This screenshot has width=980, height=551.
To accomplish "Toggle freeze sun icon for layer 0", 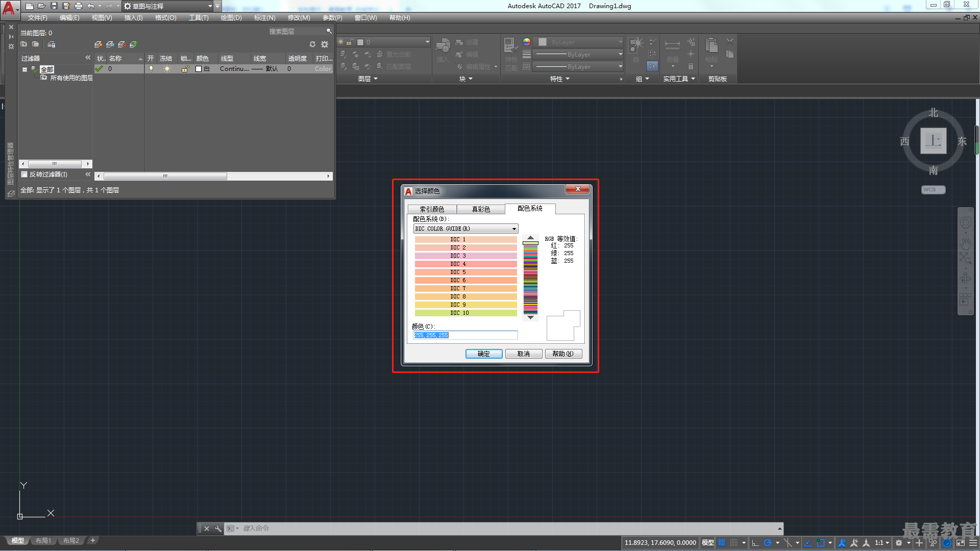I will point(167,69).
